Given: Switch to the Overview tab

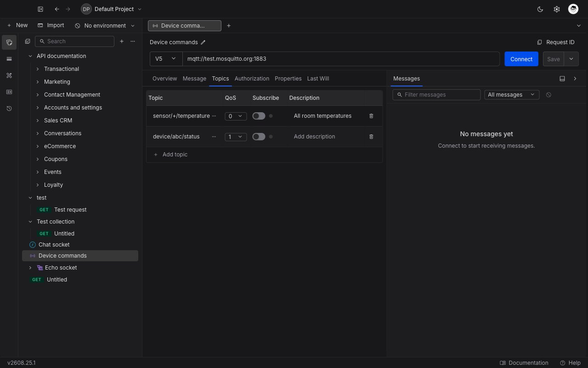Looking at the screenshot, I should (x=164, y=79).
